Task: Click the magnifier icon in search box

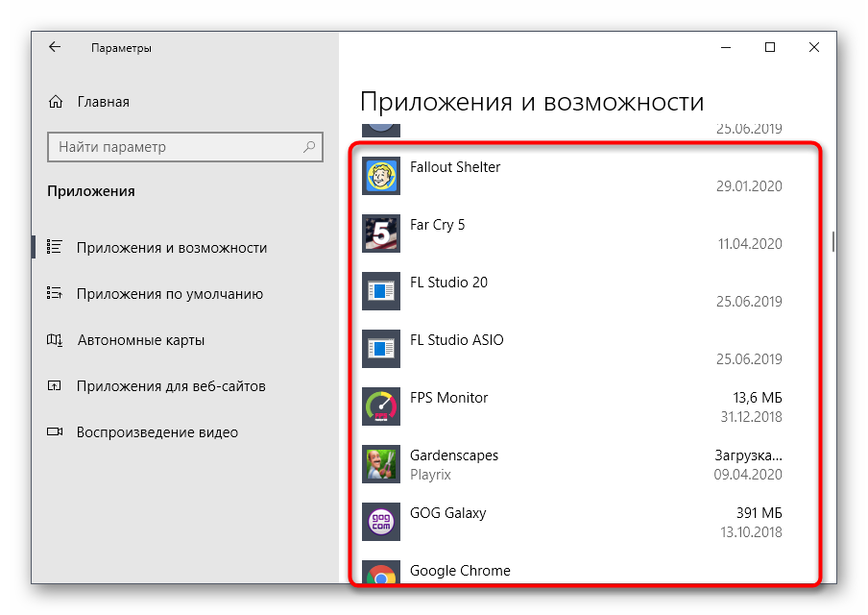Action: click(309, 147)
